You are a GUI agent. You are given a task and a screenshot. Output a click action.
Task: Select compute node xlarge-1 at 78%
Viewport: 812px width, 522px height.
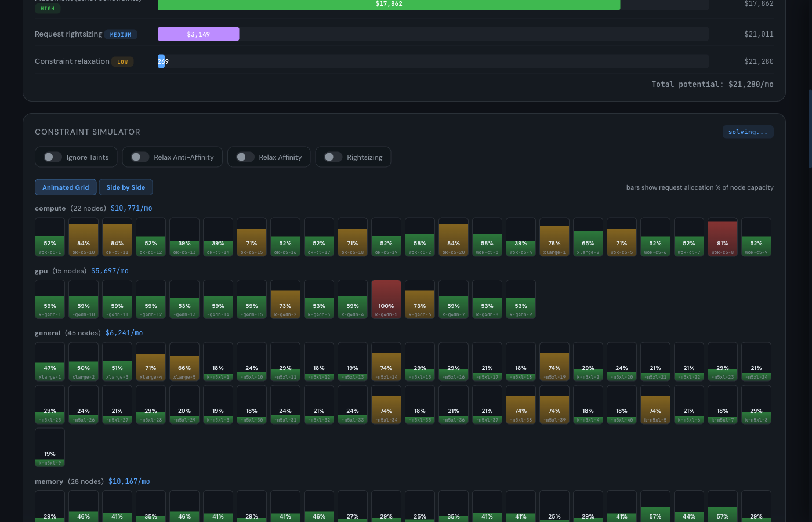click(554, 237)
